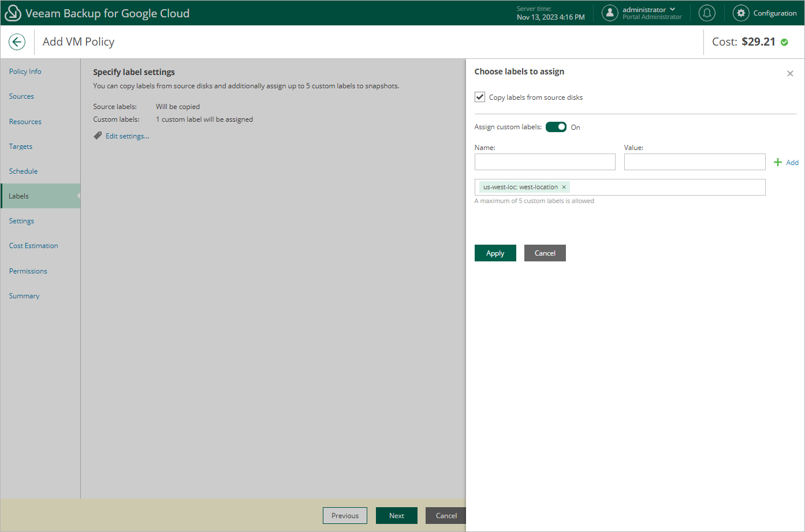Open the Resources step
Image resolution: width=805 pixels, height=532 pixels.
click(x=25, y=122)
